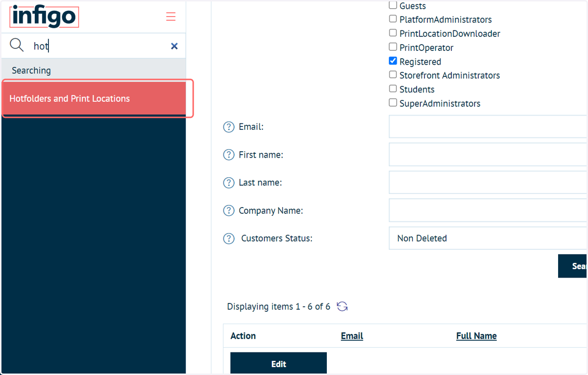588x375 pixels.
Task: Click the Last name help icon
Action: (229, 183)
